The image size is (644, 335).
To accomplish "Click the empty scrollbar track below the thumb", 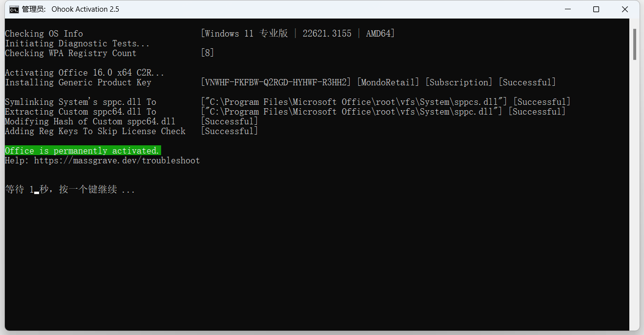I will click(x=635, y=195).
